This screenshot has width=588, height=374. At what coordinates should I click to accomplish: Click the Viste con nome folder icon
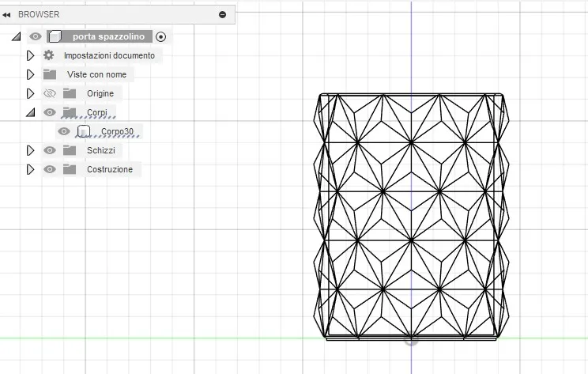coord(50,74)
